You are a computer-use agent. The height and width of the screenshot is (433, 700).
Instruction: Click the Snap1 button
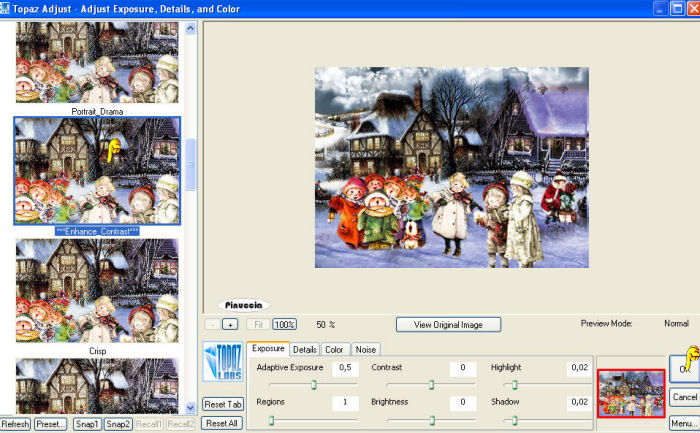[x=87, y=424]
